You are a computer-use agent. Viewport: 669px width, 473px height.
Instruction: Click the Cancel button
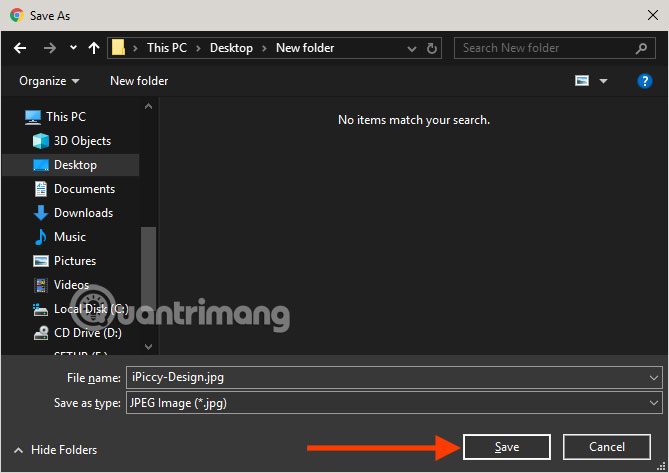pyautogui.click(x=607, y=447)
